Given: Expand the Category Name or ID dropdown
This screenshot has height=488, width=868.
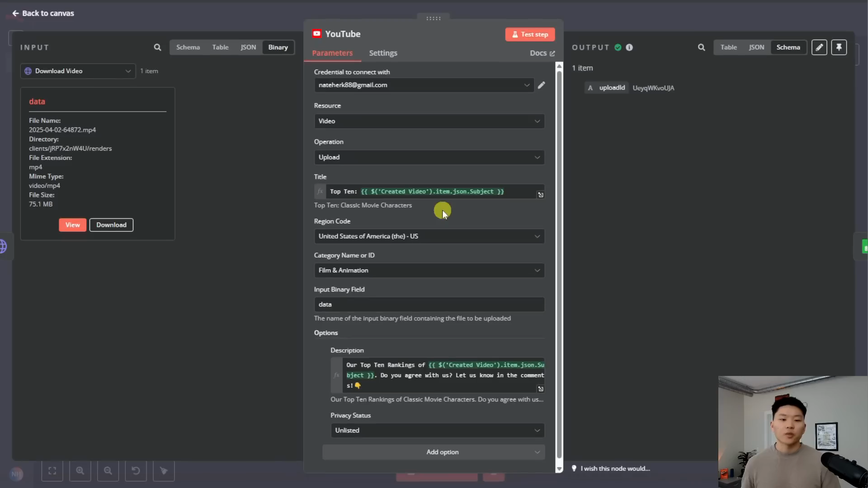Looking at the screenshot, I should [x=429, y=270].
